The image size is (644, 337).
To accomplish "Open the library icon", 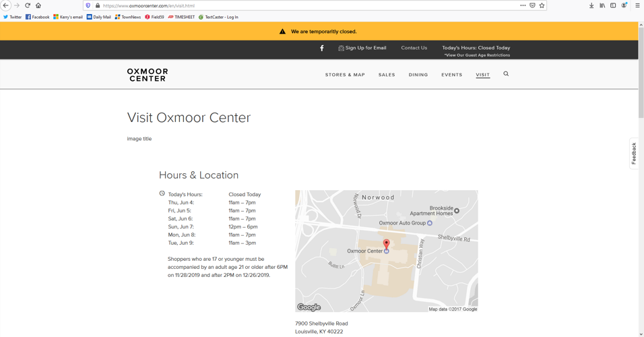I will click(x=602, y=5).
